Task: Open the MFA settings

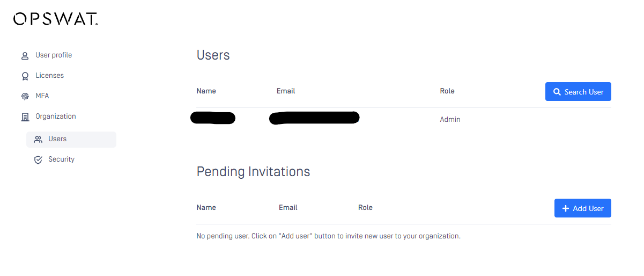Action: point(42,96)
